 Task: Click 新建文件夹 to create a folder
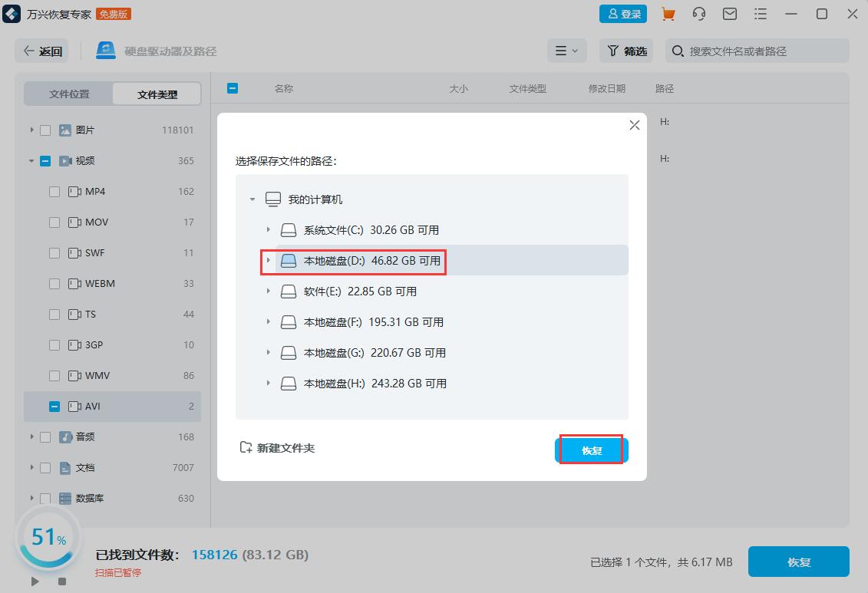click(x=277, y=447)
